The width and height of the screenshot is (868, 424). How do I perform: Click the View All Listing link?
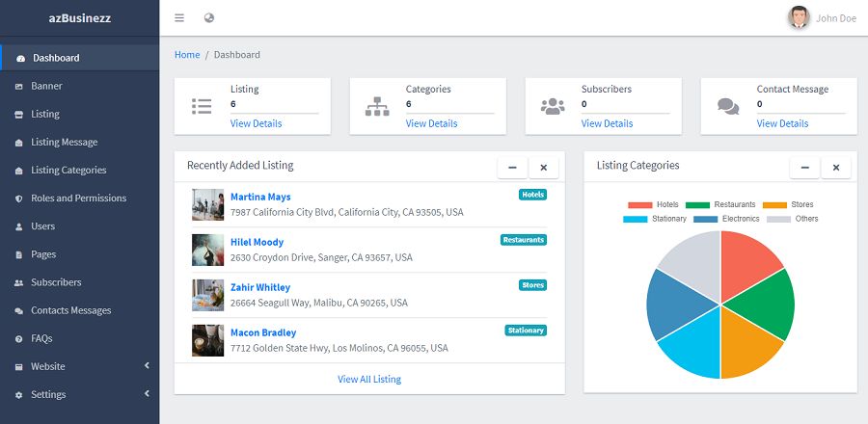(369, 379)
